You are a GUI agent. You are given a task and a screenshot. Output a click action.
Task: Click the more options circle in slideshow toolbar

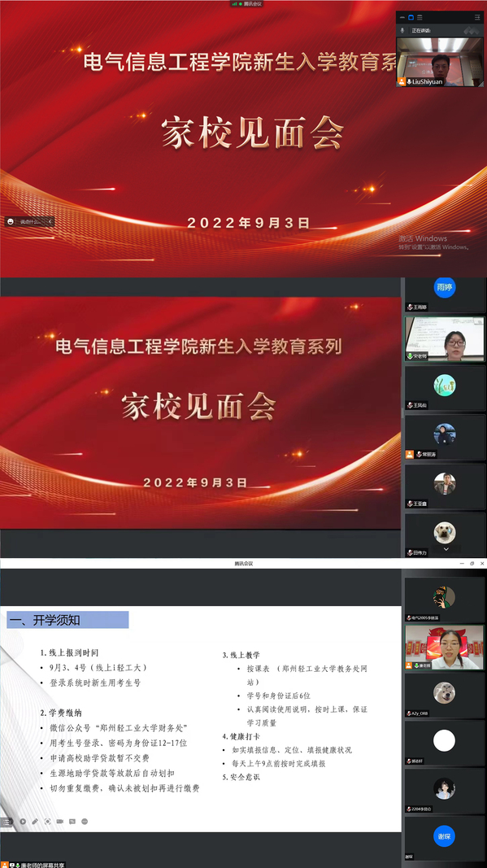85,822
